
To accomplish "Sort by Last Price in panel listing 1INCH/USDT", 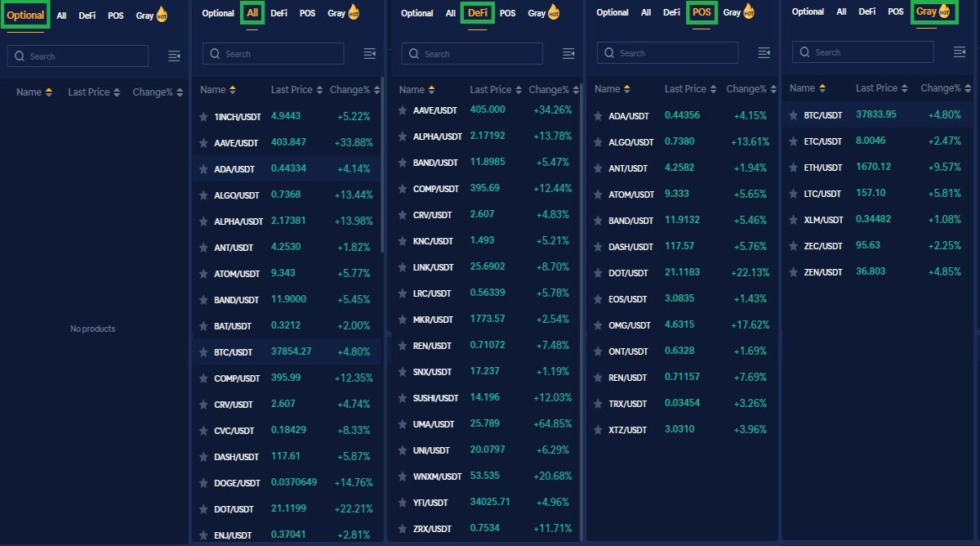I will click(x=297, y=90).
